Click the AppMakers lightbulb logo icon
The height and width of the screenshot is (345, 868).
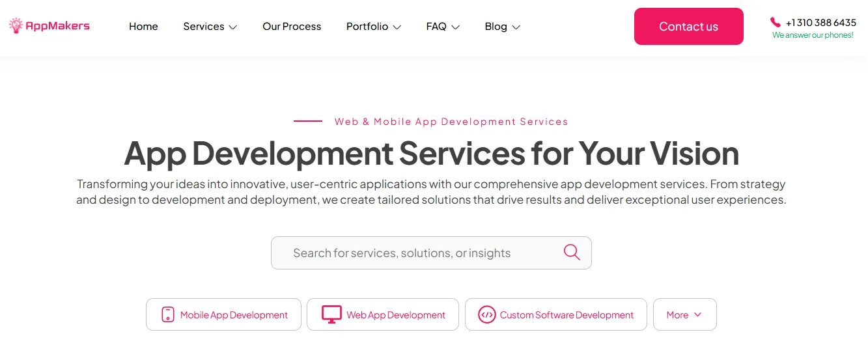[16, 26]
